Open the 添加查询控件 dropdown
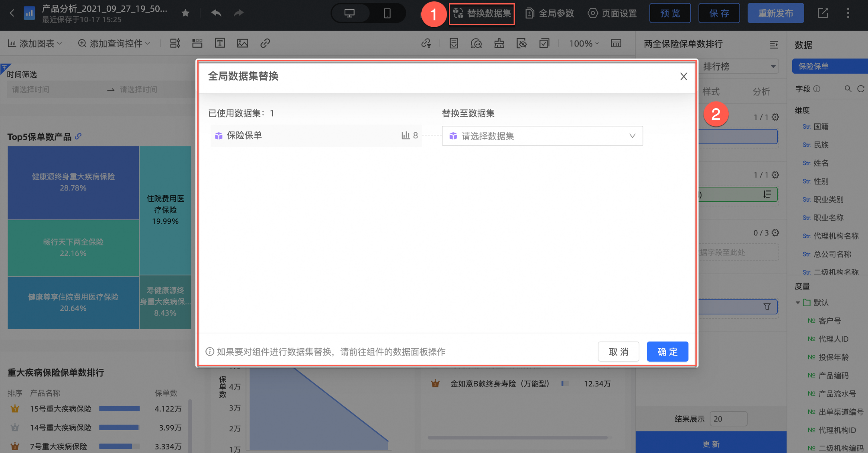This screenshot has width=868, height=453. click(x=114, y=43)
